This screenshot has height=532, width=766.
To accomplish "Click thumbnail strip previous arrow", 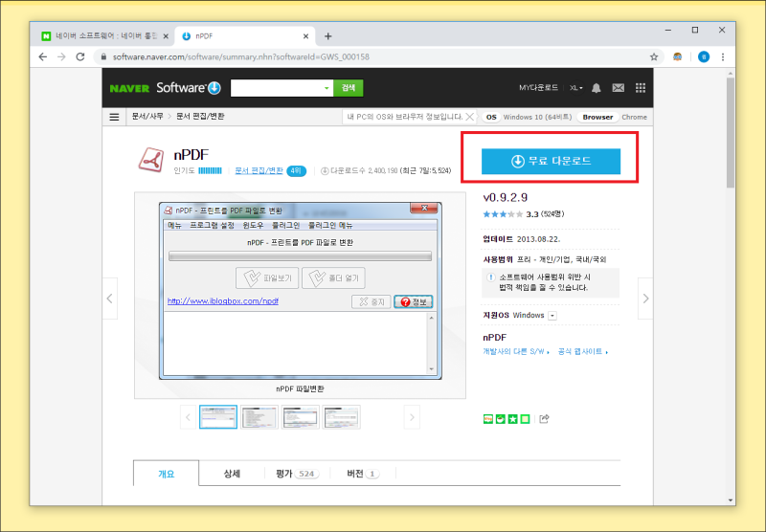I will click(x=188, y=417).
